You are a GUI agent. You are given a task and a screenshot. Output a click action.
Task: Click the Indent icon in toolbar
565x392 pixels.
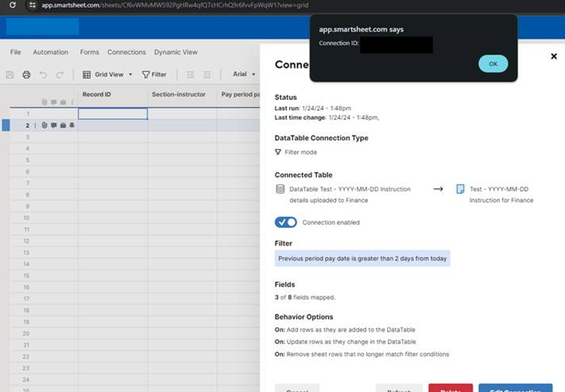click(x=207, y=75)
